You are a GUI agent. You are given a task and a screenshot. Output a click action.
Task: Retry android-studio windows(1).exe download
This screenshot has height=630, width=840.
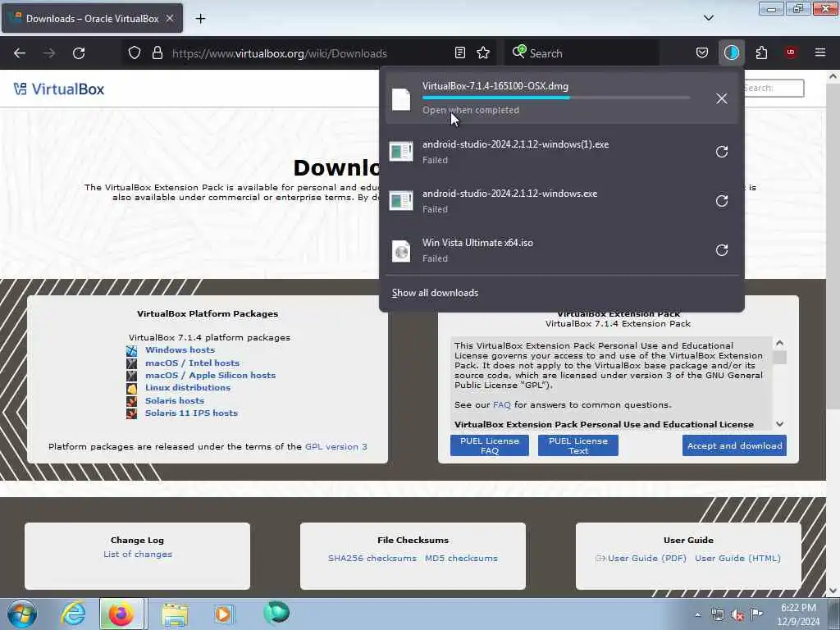[x=722, y=152]
